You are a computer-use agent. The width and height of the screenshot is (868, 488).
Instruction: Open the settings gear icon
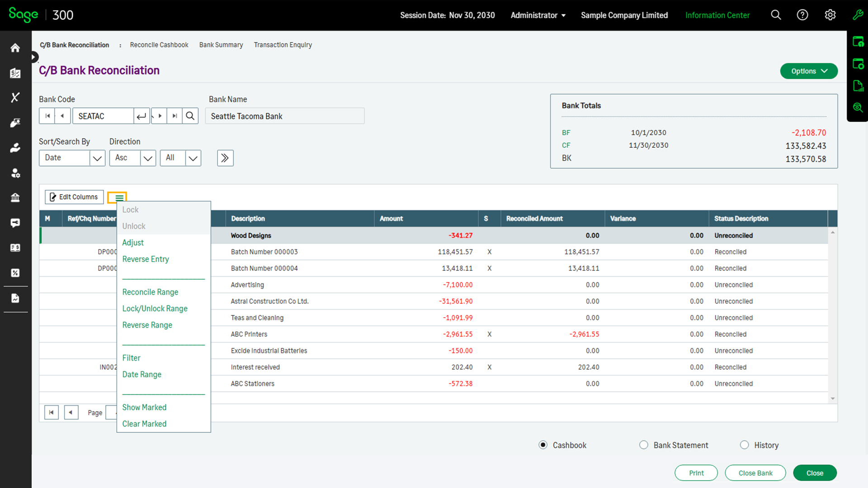tap(830, 15)
